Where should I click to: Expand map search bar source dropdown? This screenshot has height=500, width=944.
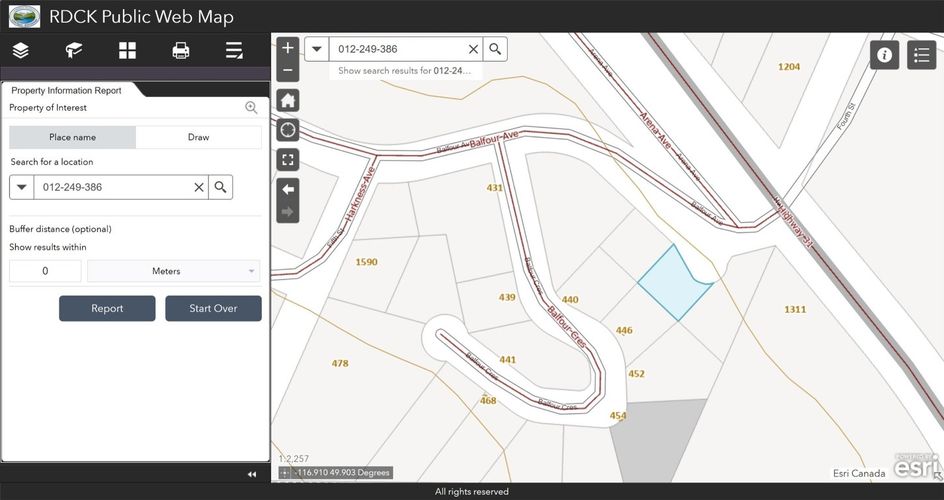317,49
